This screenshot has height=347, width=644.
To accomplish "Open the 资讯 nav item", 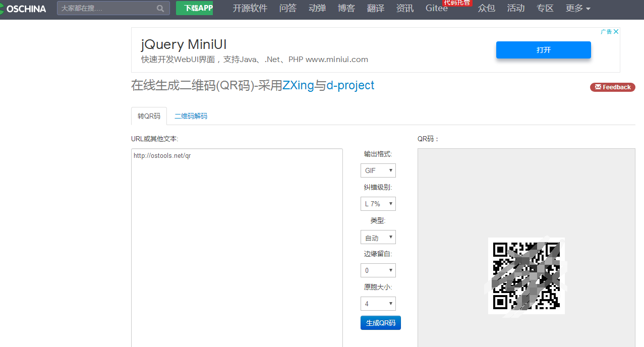I will pos(404,8).
